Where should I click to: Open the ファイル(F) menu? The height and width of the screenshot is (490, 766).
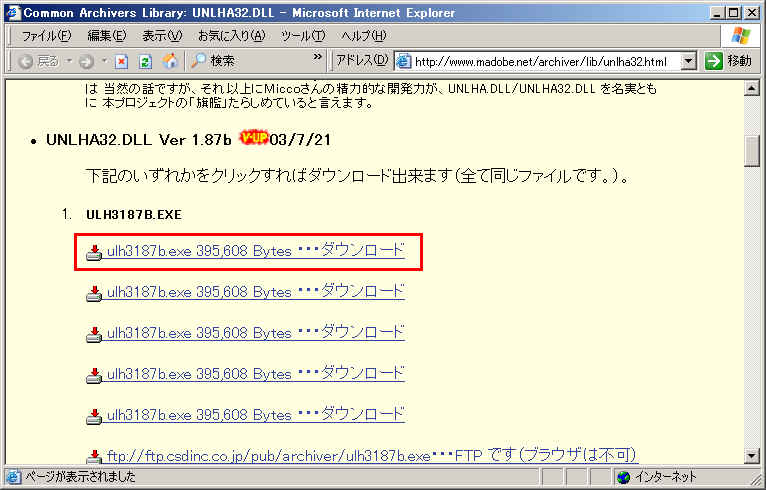[x=46, y=36]
